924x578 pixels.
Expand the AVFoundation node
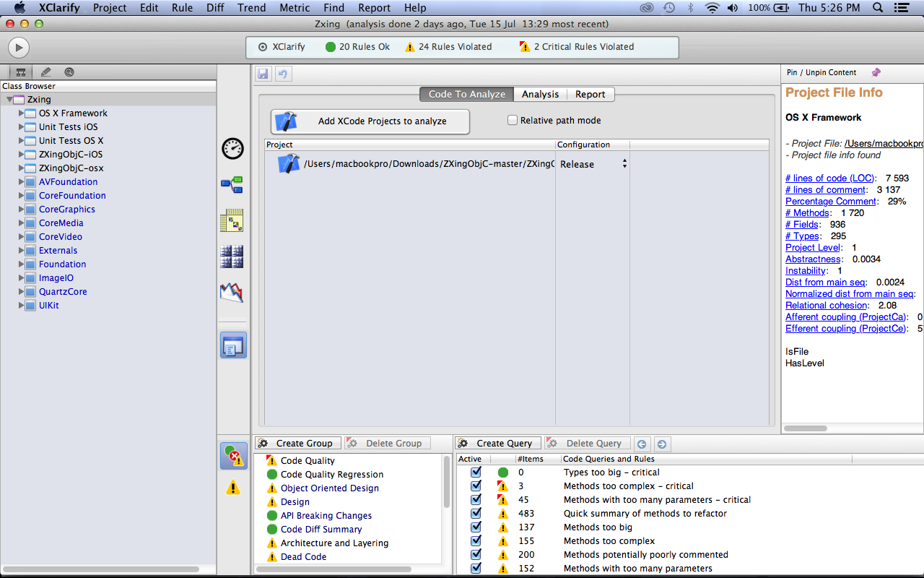point(21,182)
